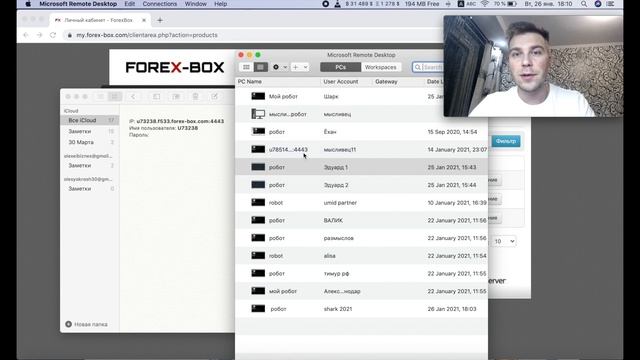Click the IP address line in note
The image size is (640, 360).
click(x=176, y=121)
